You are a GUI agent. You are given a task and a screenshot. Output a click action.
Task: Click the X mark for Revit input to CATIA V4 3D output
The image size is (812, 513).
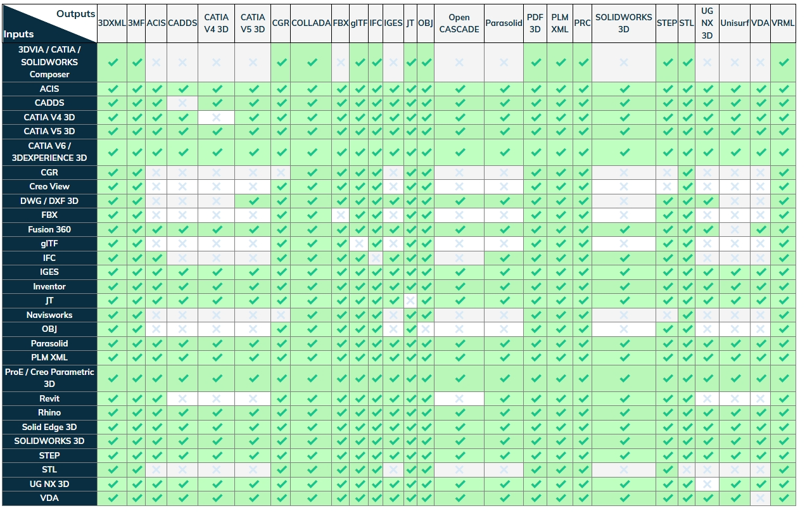point(217,398)
